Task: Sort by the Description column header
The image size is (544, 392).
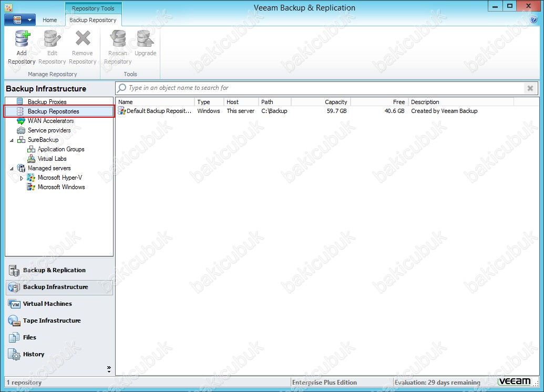Action: (461, 102)
